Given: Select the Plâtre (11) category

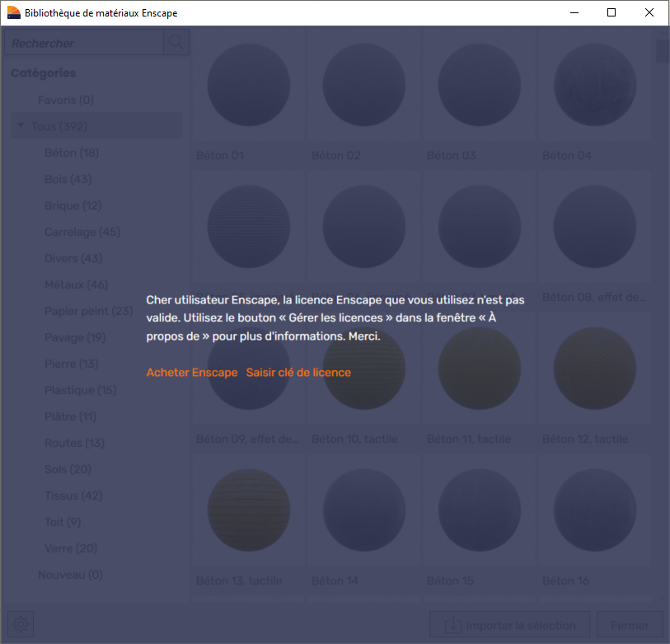Looking at the screenshot, I should [x=71, y=416].
